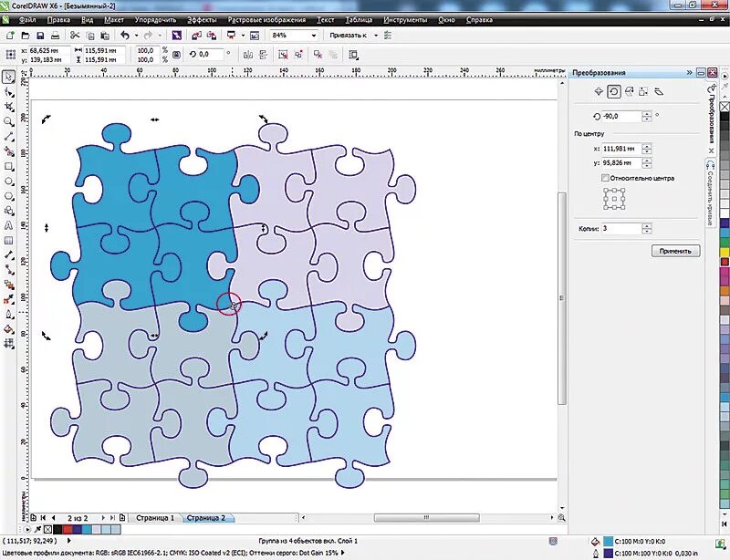Switch to Rotate mode in Transformations docker
This screenshot has width=730, height=560.
[613, 92]
